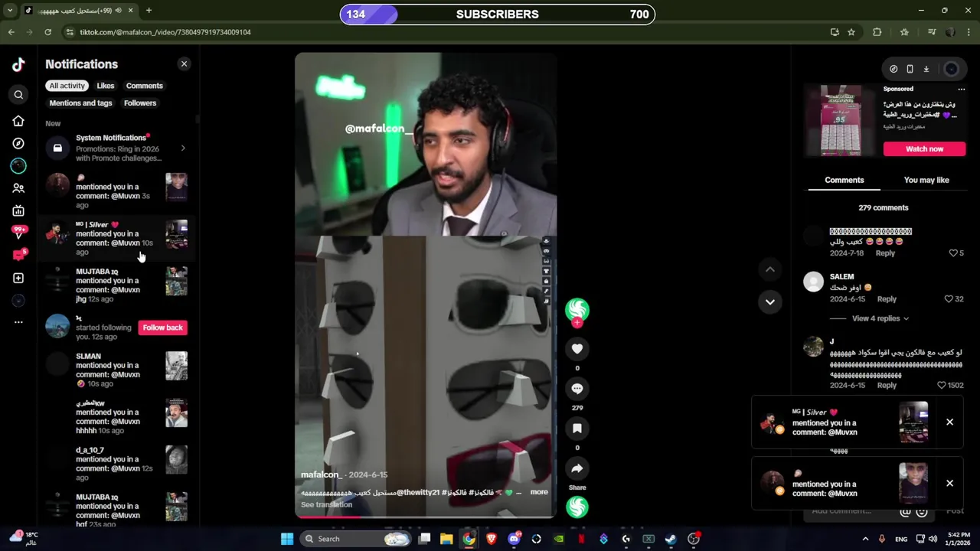Image resolution: width=980 pixels, height=551 pixels.
Task: Show hidden system tray icons
Action: tap(865, 539)
